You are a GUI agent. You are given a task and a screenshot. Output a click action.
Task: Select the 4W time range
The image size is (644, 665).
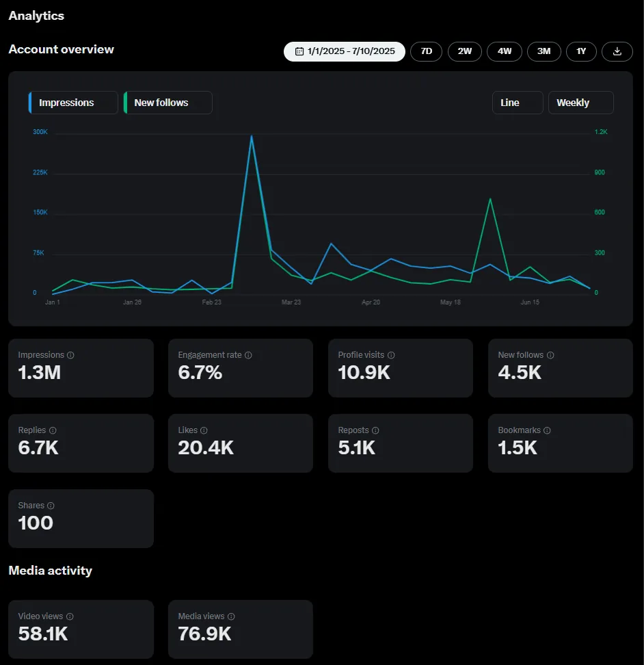pyautogui.click(x=504, y=51)
